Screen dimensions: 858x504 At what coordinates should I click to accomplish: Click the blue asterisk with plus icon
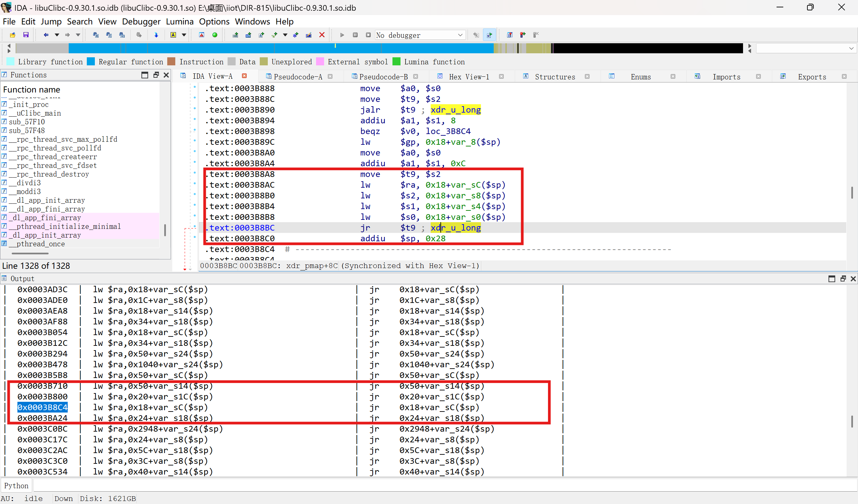point(296,35)
